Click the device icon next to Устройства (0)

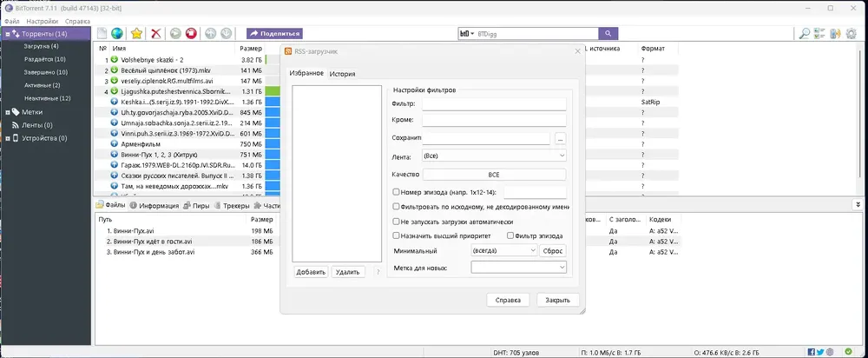[16, 138]
